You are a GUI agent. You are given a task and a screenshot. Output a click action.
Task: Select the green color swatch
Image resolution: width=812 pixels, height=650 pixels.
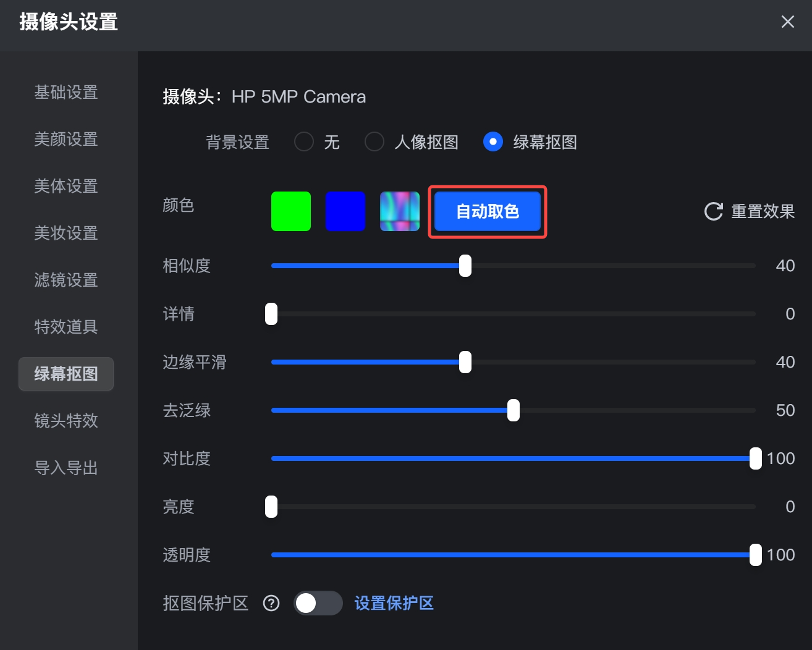(291, 211)
